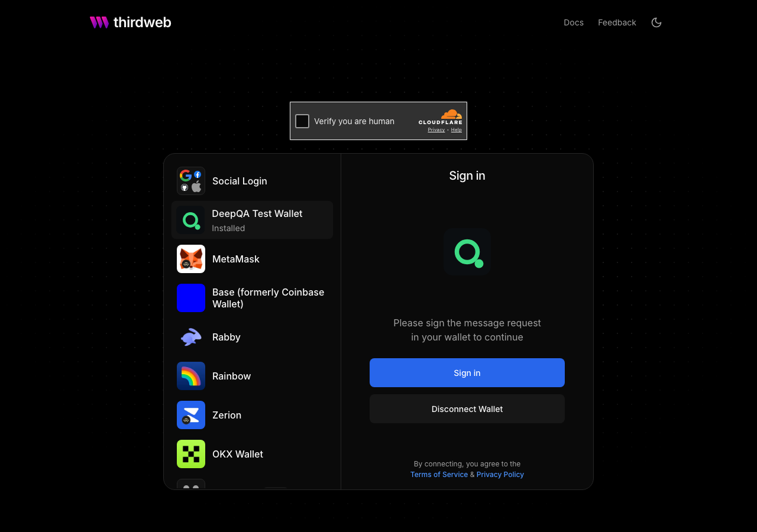The height and width of the screenshot is (532, 757).
Task: Open Terms of Service link
Action: [439, 475]
